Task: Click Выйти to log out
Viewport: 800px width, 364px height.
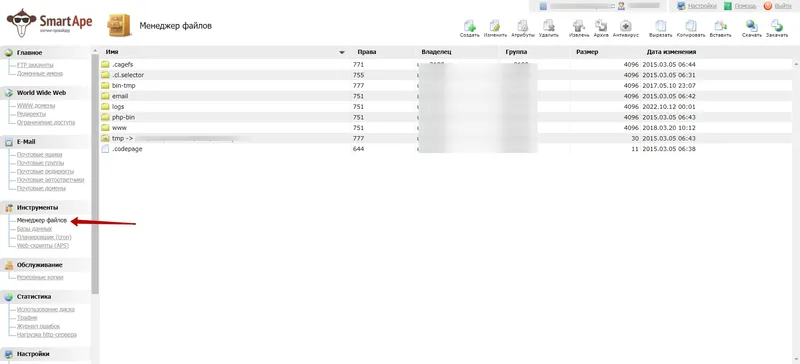Action: [783, 6]
